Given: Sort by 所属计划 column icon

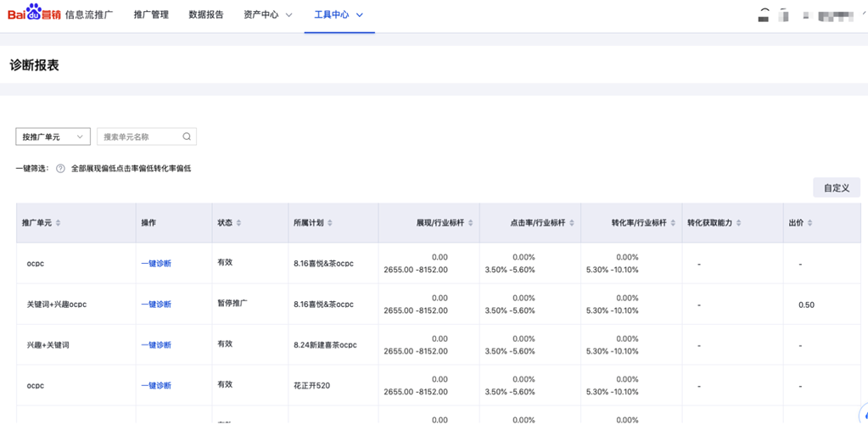Looking at the screenshot, I should click(330, 223).
